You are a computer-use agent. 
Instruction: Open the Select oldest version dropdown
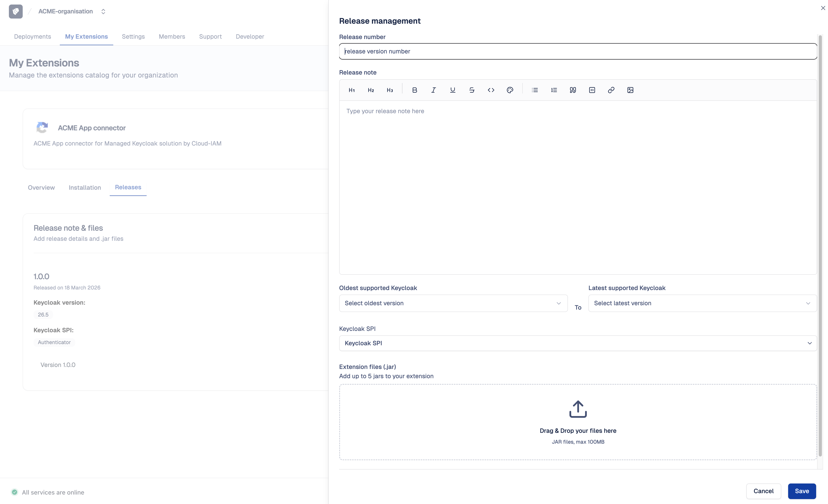pos(453,303)
